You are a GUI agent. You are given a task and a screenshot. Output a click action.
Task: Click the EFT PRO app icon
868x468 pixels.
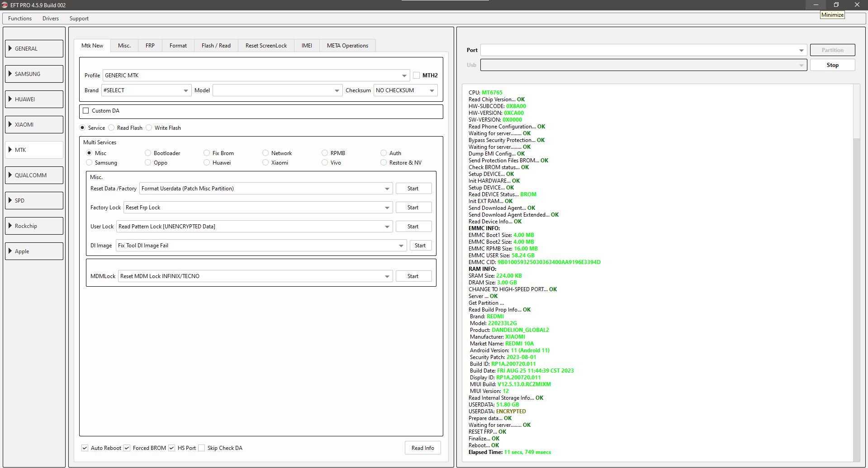(x=5, y=5)
